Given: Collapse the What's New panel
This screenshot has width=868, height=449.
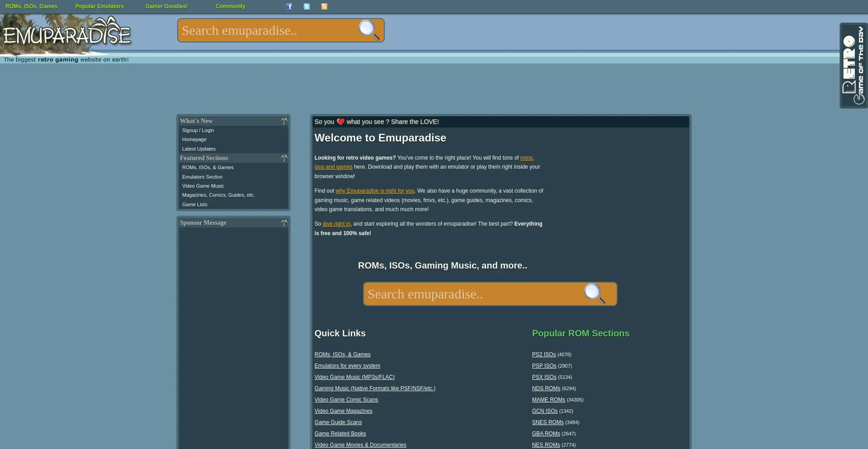Looking at the screenshot, I should [x=284, y=121].
